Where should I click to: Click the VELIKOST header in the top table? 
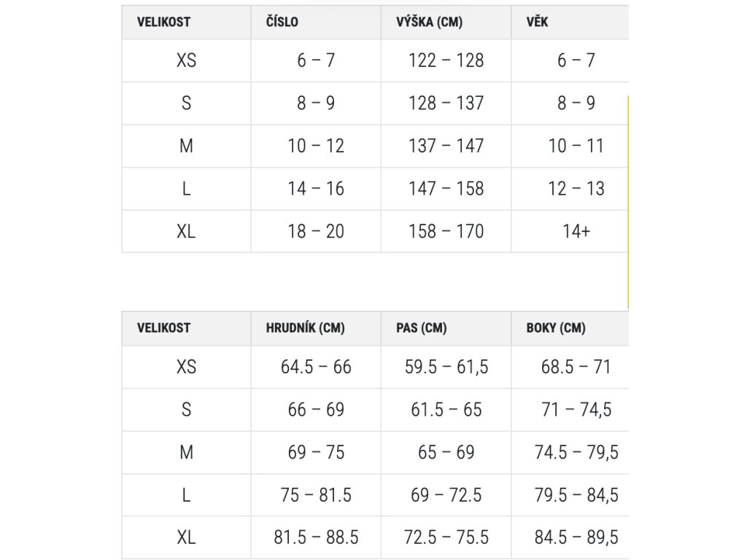pos(163,22)
